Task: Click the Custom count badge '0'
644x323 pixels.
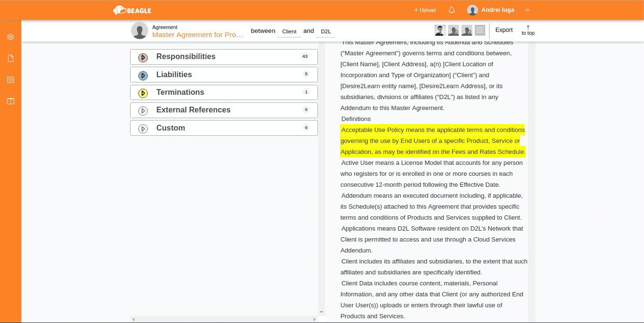Action: coord(306,127)
